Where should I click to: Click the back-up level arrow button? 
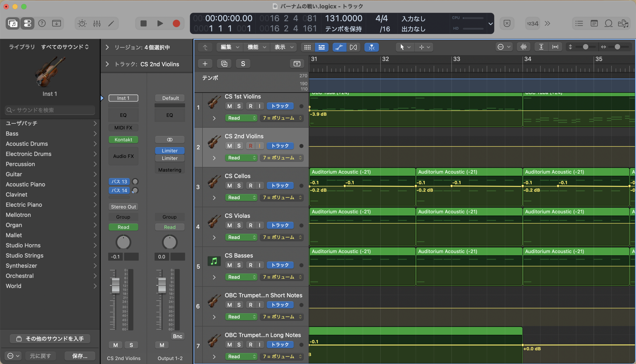coord(205,47)
